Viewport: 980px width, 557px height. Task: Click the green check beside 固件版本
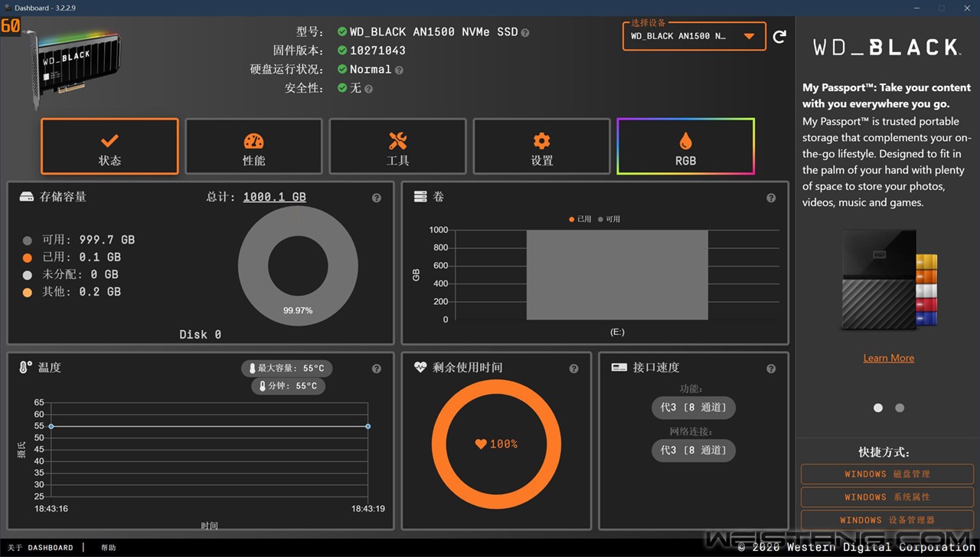point(342,51)
